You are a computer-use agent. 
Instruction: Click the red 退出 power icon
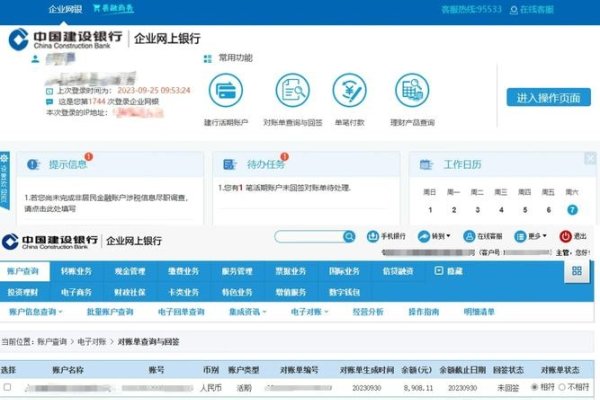click(566, 237)
